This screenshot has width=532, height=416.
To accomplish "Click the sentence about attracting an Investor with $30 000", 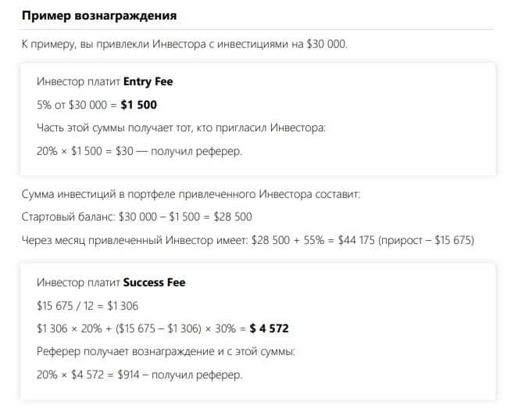I will (x=184, y=44).
